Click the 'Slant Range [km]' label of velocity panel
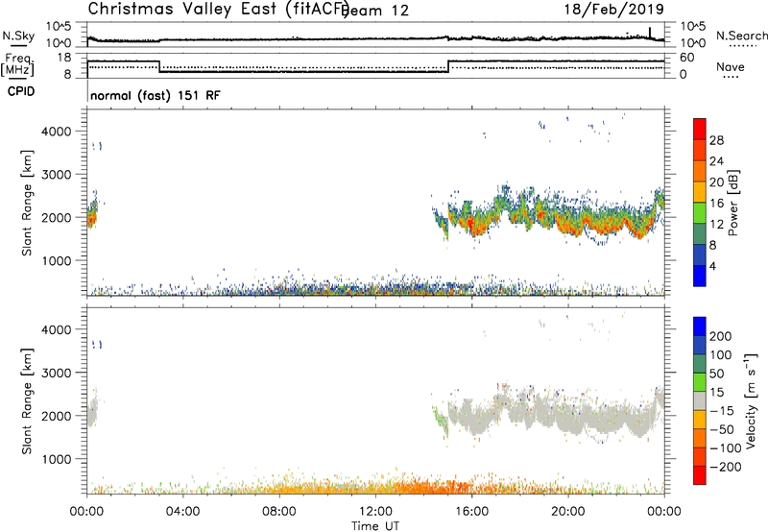Image resolution: width=768 pixels, height=532 pixels. [x=27, y=401]
